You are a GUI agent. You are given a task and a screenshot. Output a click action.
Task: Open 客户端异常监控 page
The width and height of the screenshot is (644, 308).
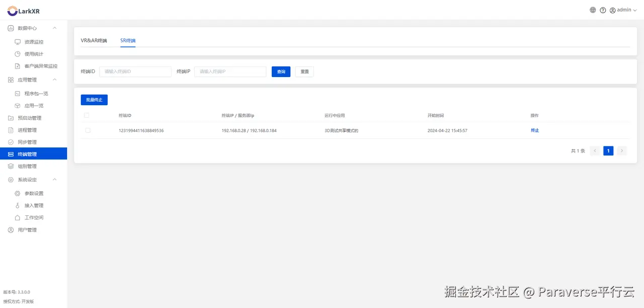[41, 66]
